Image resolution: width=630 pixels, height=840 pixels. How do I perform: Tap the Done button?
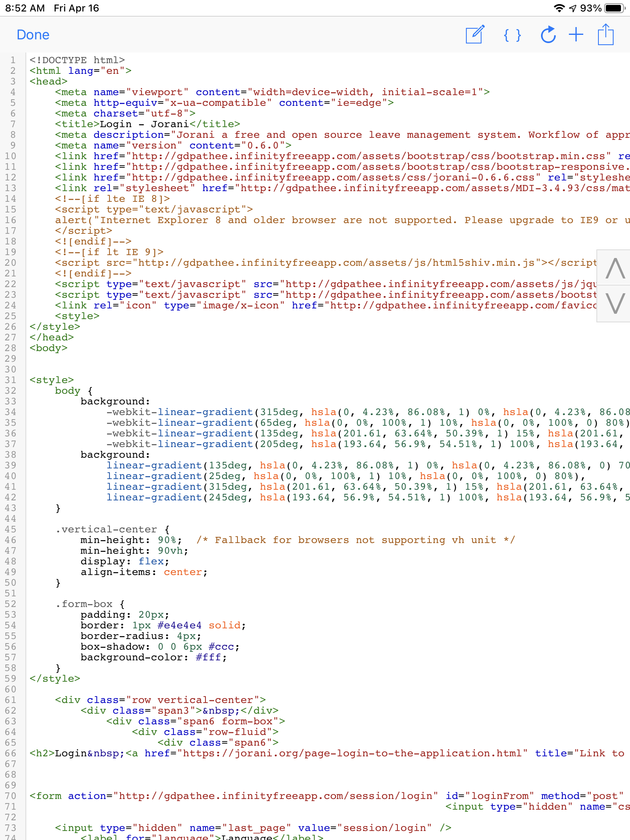[x=33, y=35]
